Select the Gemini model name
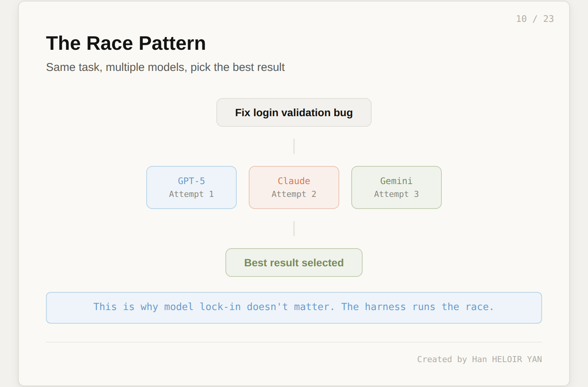 pyautogui.click(x=396, y=181)
